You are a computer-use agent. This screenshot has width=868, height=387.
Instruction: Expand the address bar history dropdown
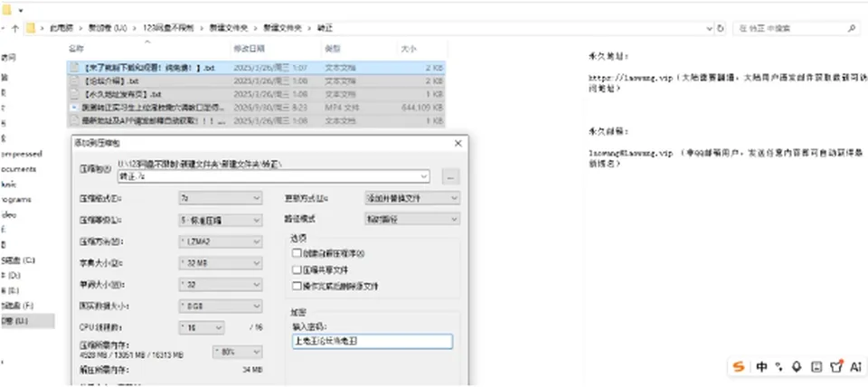tap(709, 28)
